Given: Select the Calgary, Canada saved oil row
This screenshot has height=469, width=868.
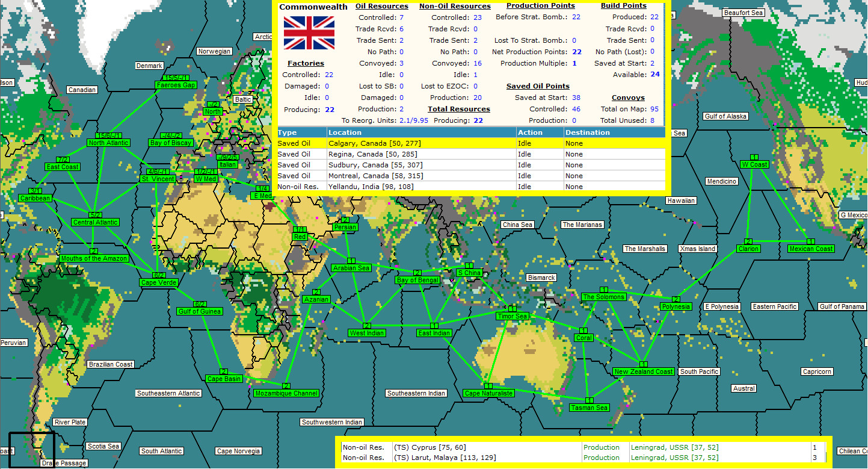Looking at the screenshot, I should 470,143.
